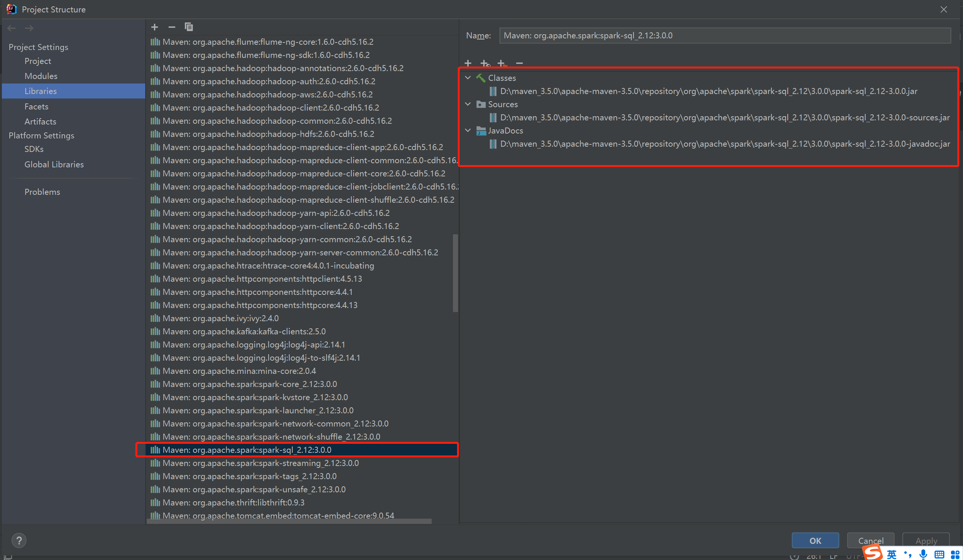Click the Sogou soft keyboard icon
Viewport: 963px width, 560px height.
coord(939,555)
